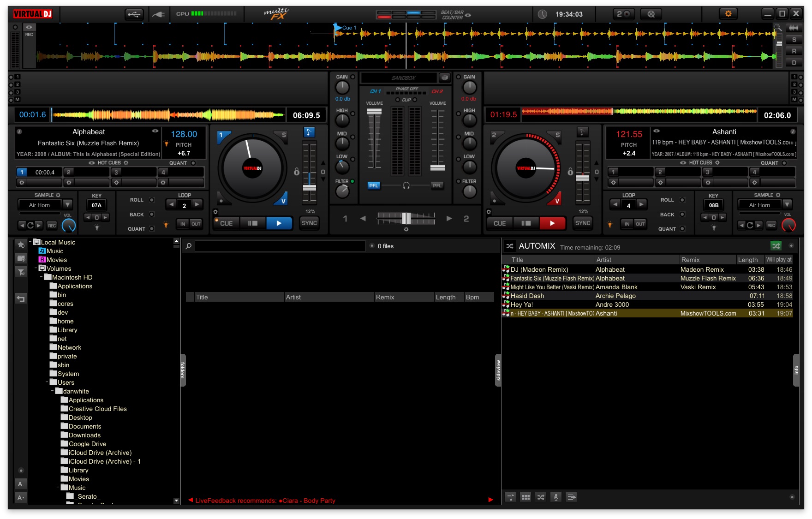812x519 pixels.
Task: Click the lock icon next to deck 1 pitch
Action: pos(296,172)
